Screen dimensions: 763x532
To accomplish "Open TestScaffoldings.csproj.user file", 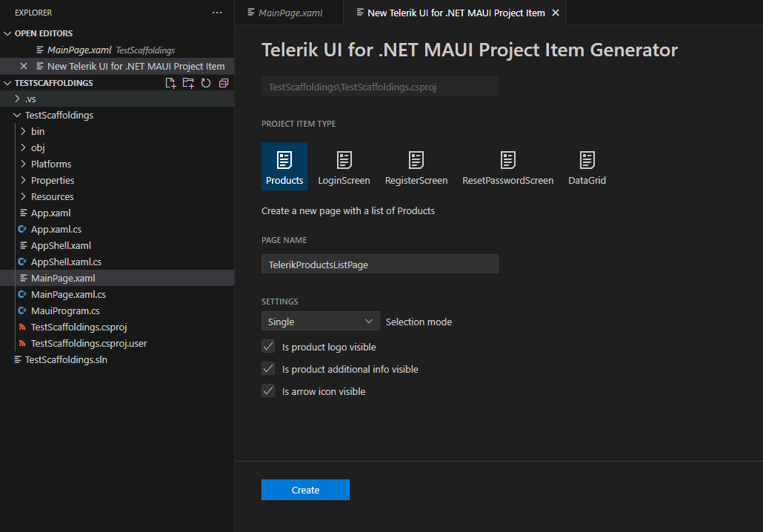I will point(117,344).
